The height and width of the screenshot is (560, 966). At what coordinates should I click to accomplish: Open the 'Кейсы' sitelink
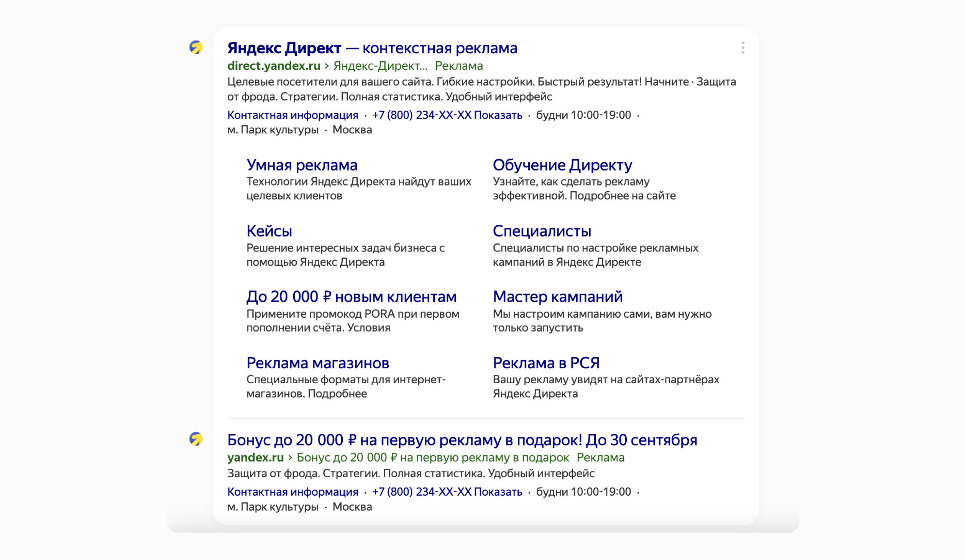coord(269,231)
